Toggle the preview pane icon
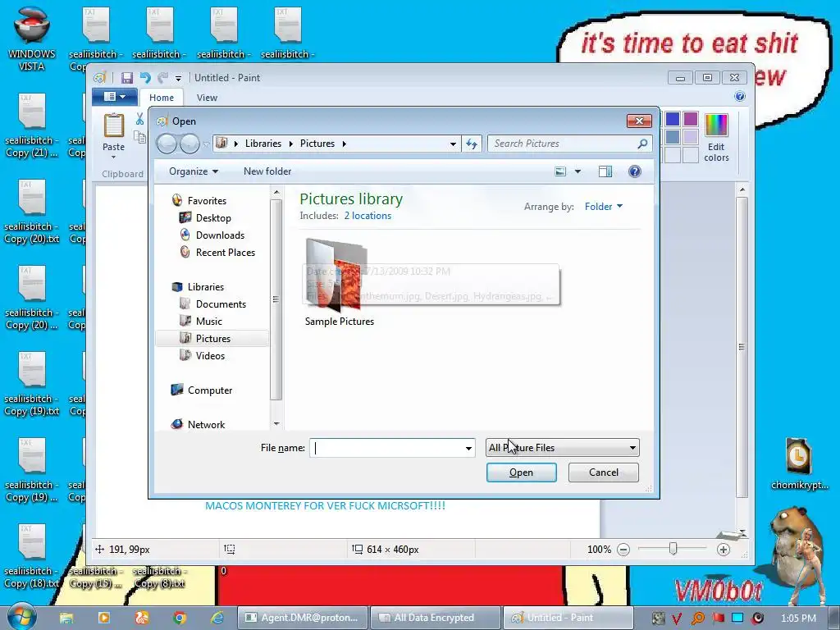Screen dimensions: 840x630 point(605,171)
